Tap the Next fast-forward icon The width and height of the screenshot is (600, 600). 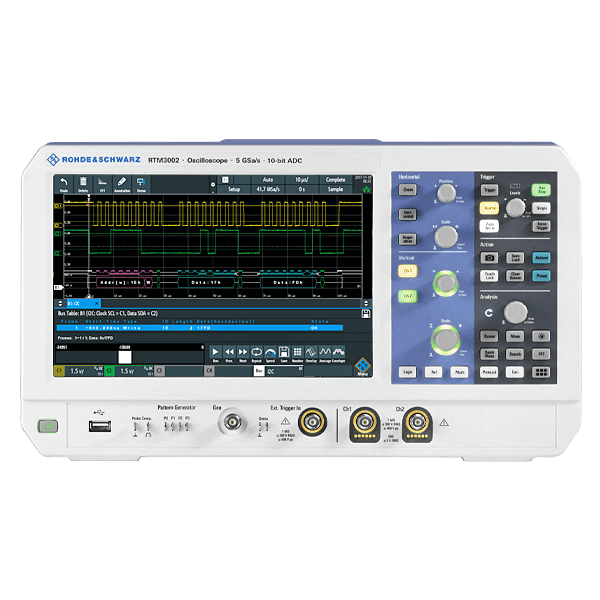243,353
